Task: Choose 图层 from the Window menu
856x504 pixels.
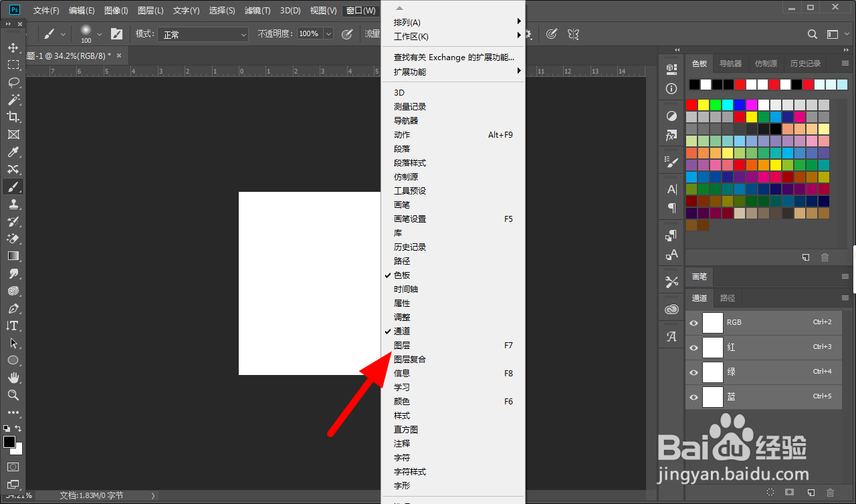Action: 453,346
